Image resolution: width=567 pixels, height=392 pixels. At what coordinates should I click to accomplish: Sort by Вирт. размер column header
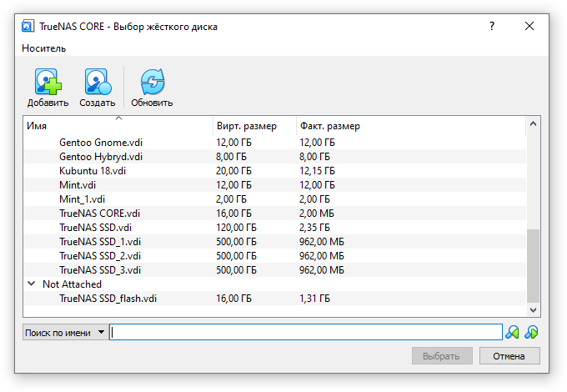pos(254,126)
